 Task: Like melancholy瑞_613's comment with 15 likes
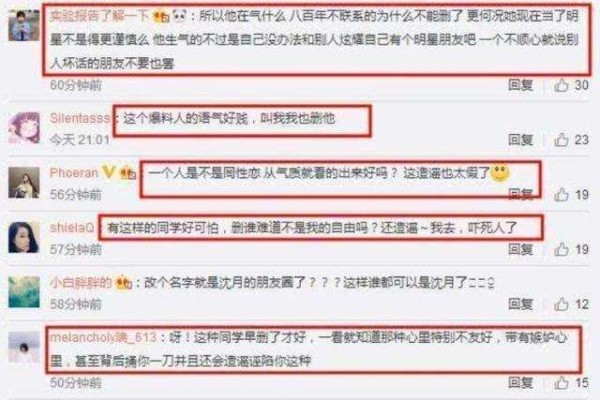coord(561,382)
